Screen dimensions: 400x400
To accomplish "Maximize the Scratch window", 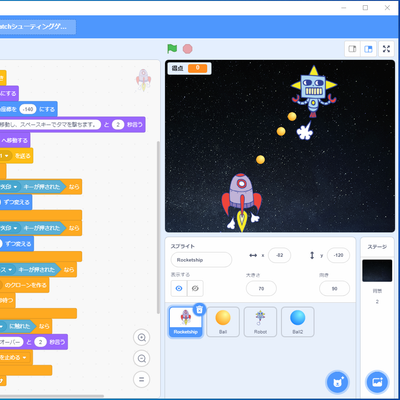I will [365, 8].
